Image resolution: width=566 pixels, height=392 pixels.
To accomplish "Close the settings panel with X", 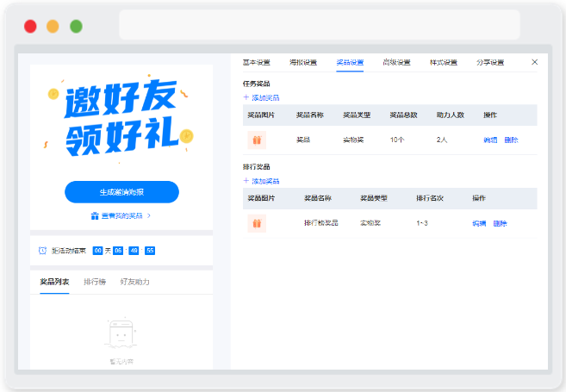I will click(535, 62).
